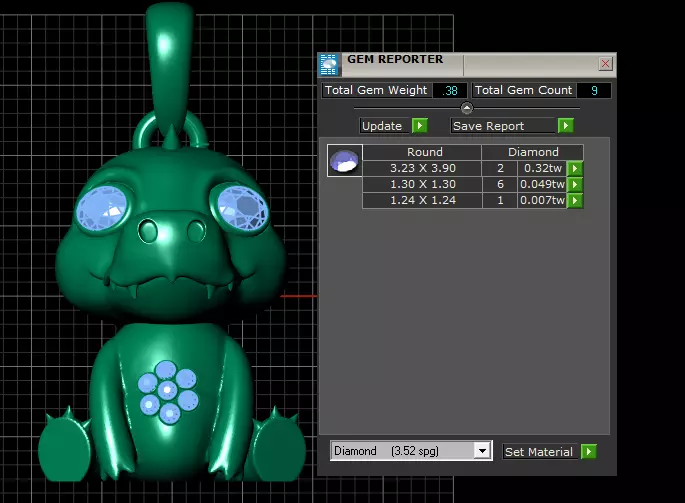This screenshot has width=685, height=503.
Task: Click the Total Gem Count value 9
Action: tap(594, 90)
